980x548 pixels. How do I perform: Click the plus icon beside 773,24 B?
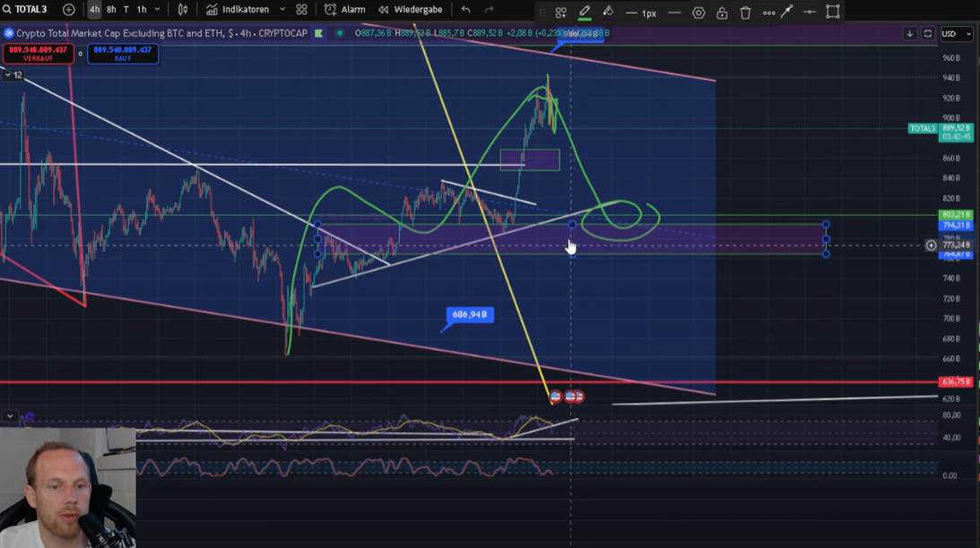(x=932, y=246)
